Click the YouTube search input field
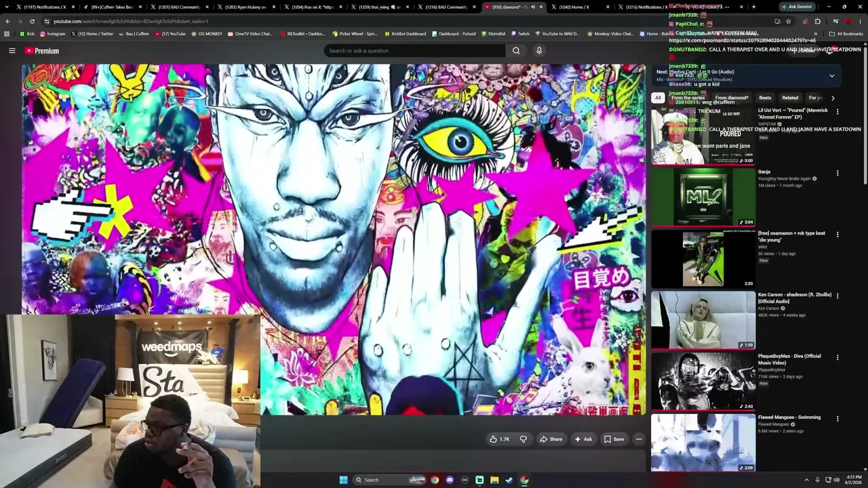Screen dimensions: 868x488 coord(415,51)
